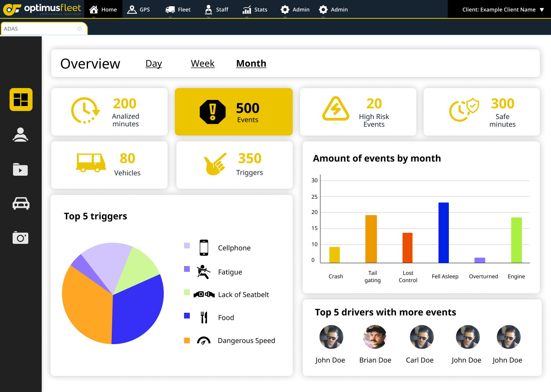The image size is (551, 392).
Task: Select Brian Doe's driver photo
Action: point(375,337)
